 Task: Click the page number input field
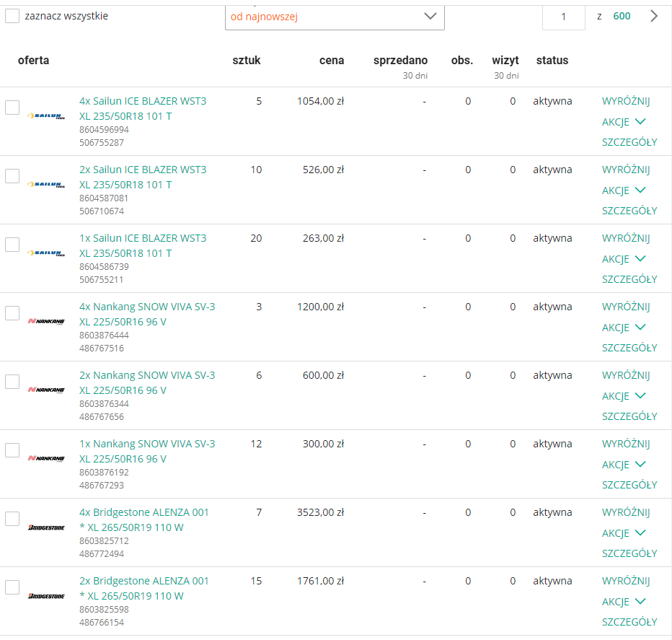tap(563, 16)
